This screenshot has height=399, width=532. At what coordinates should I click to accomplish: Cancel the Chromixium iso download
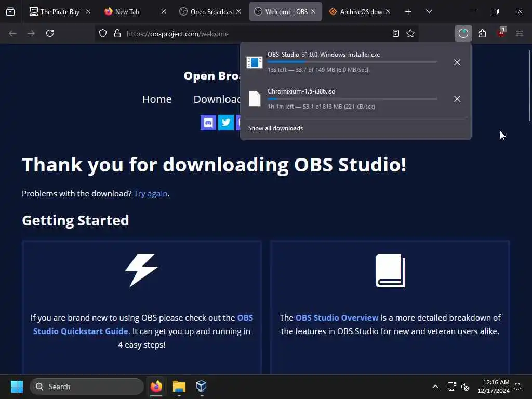coord(457,99)
